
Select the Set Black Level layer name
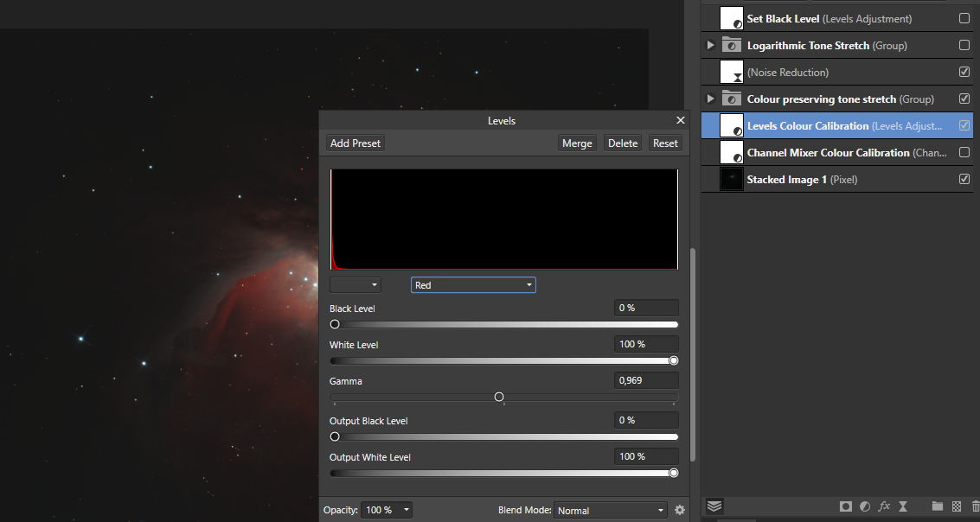pos(783,19)
